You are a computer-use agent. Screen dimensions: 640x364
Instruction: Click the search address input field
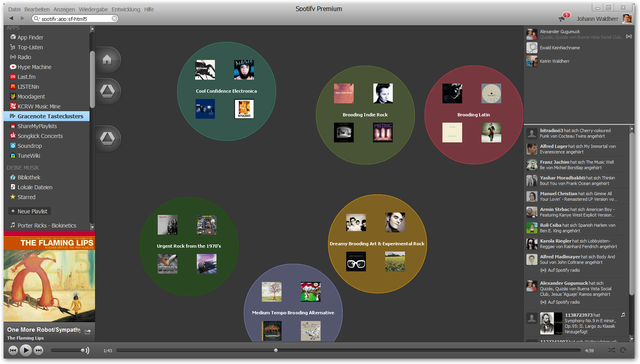coord(76,19)
